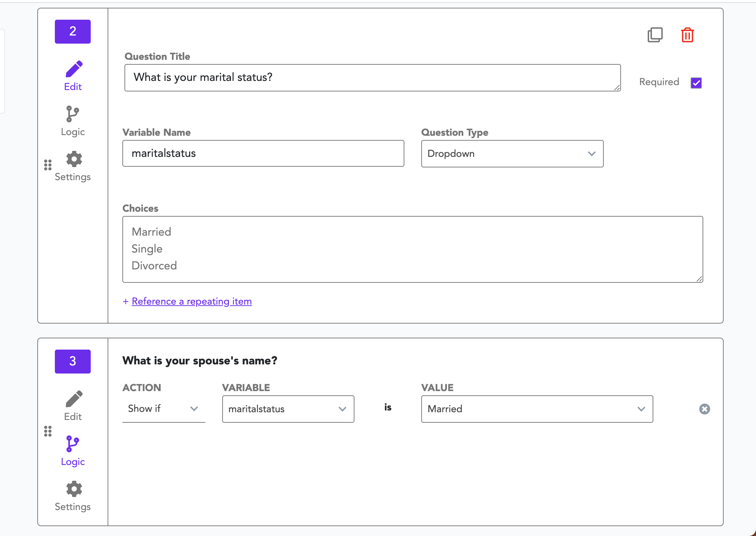Expand the Show if action dropdown

(164, 409)
